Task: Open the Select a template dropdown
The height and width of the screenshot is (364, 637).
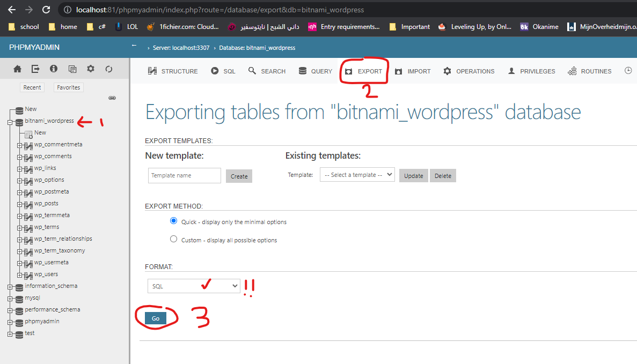Action: coord(357,175)
